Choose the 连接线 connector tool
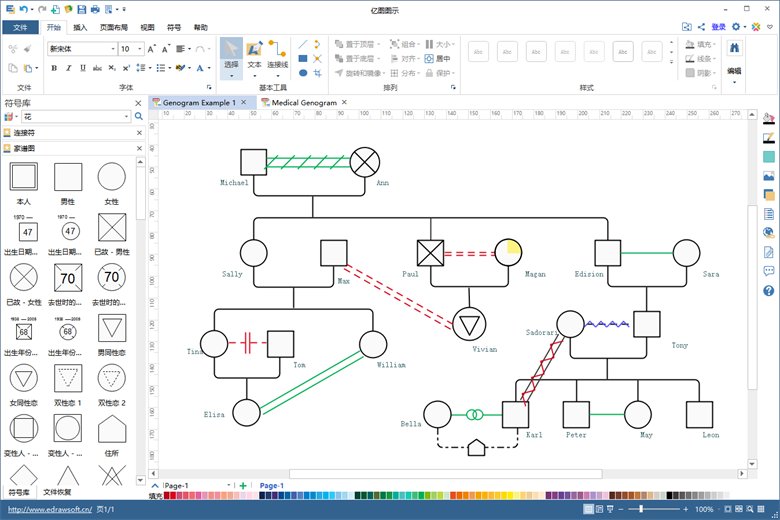This screenshot has width=780, height=520. coord(277,57)
